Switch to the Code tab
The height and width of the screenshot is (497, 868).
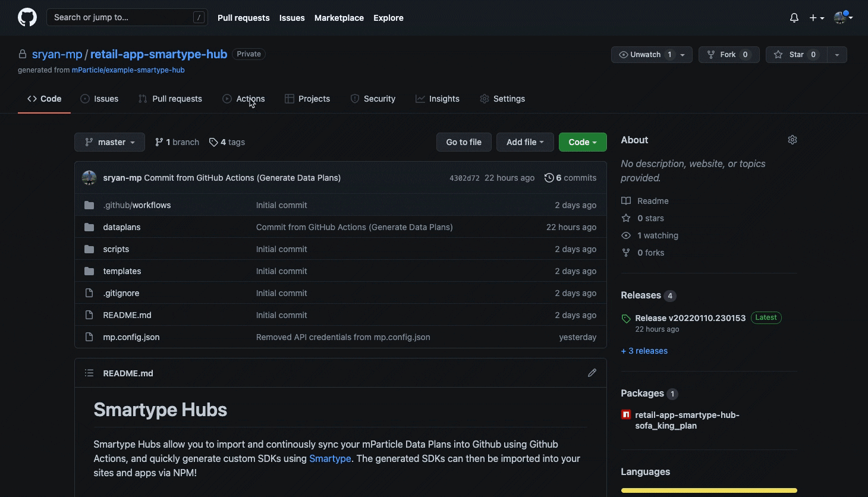45,99
